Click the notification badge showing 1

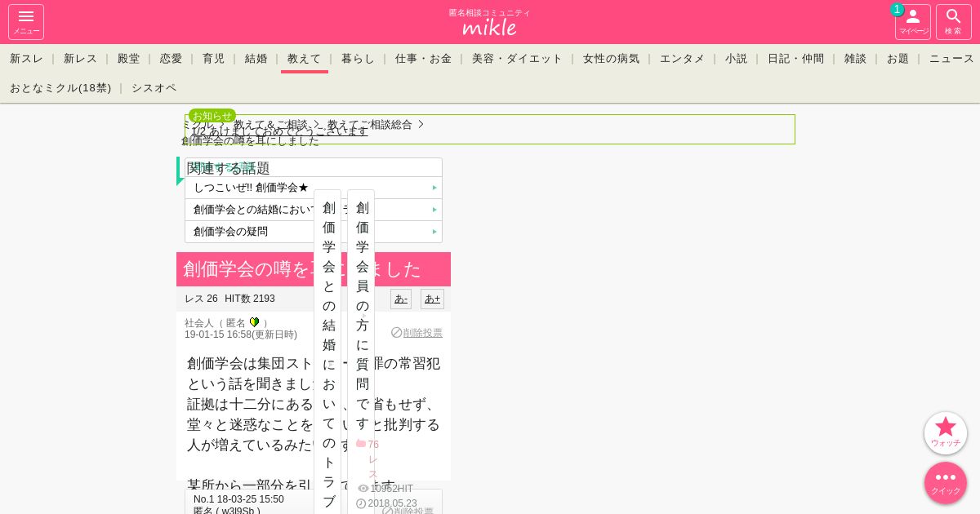click(898, 10)
